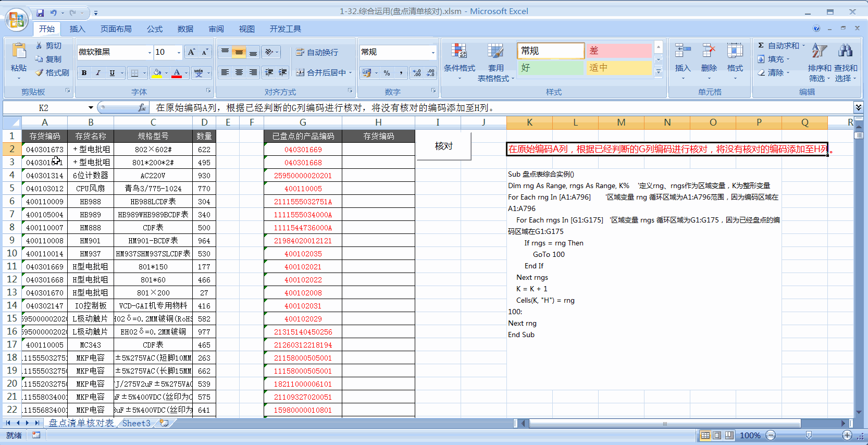Switch to the 公式 ribbon tab
Image resolution: width=868 pixels, height=445 pixels.
(x=154, y=29)
